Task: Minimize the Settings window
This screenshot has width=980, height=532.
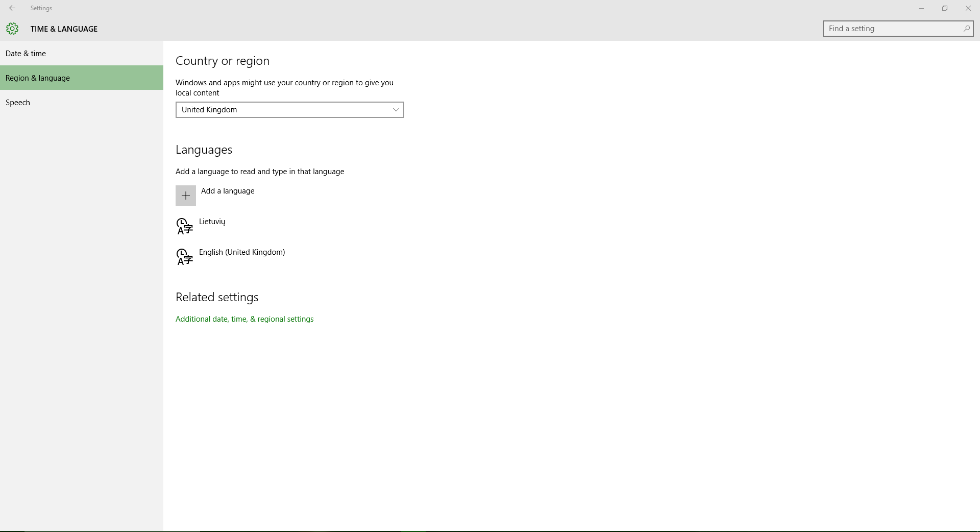Action: [x=921, y=8]
